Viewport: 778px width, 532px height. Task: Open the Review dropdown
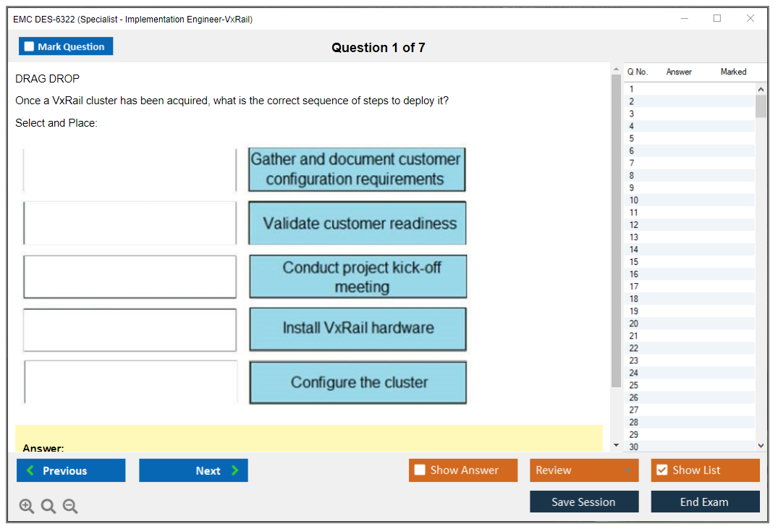583,470
